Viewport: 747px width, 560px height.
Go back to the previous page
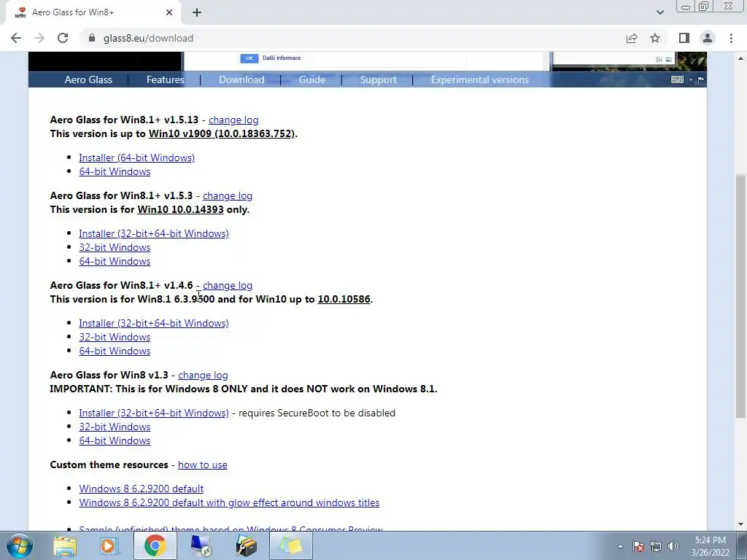coord(16,38)
